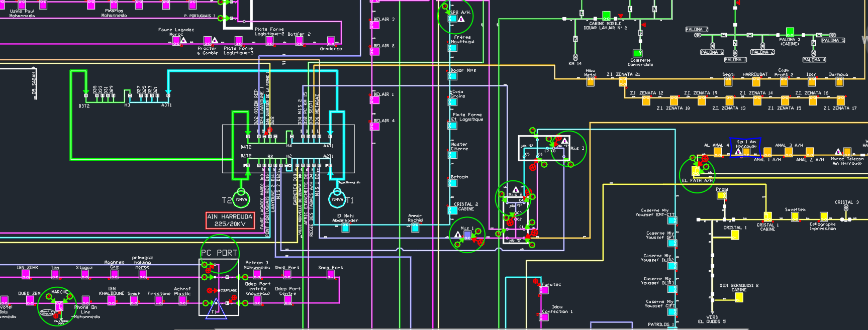Select the M.i.s 1 station symbol
This screenshot has height=330, width=868.
(467, 235)
